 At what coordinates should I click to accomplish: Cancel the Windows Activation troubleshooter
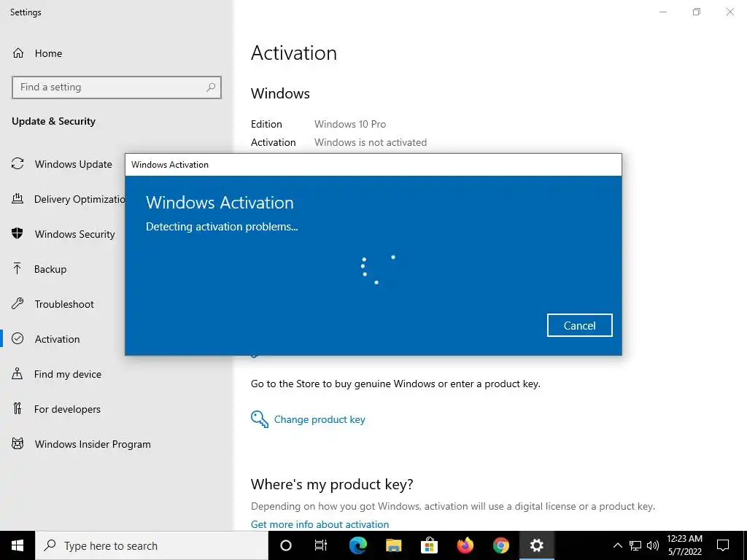(x=579, y=325)
